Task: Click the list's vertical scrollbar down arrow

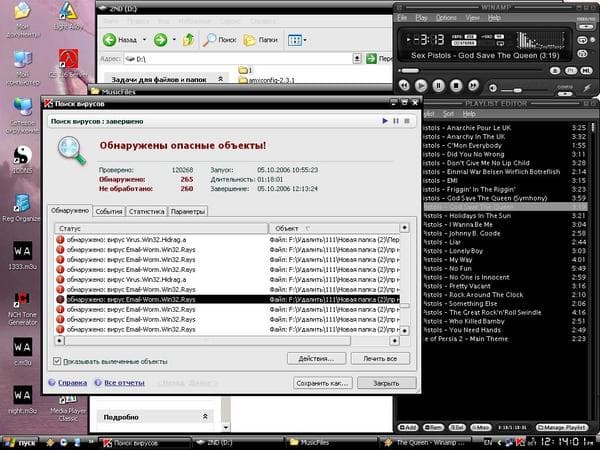Action: (404, 331)
